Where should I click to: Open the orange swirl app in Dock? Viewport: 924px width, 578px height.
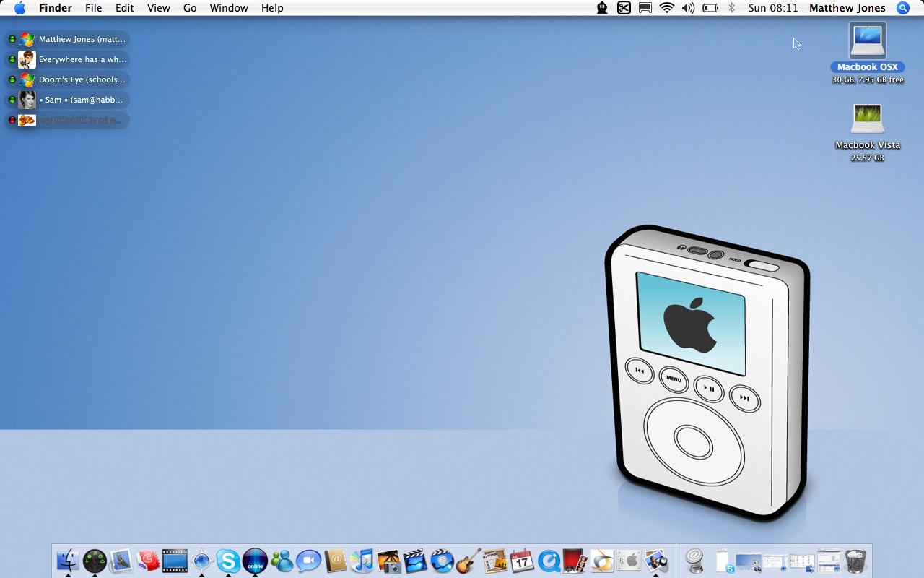(602, 561)
